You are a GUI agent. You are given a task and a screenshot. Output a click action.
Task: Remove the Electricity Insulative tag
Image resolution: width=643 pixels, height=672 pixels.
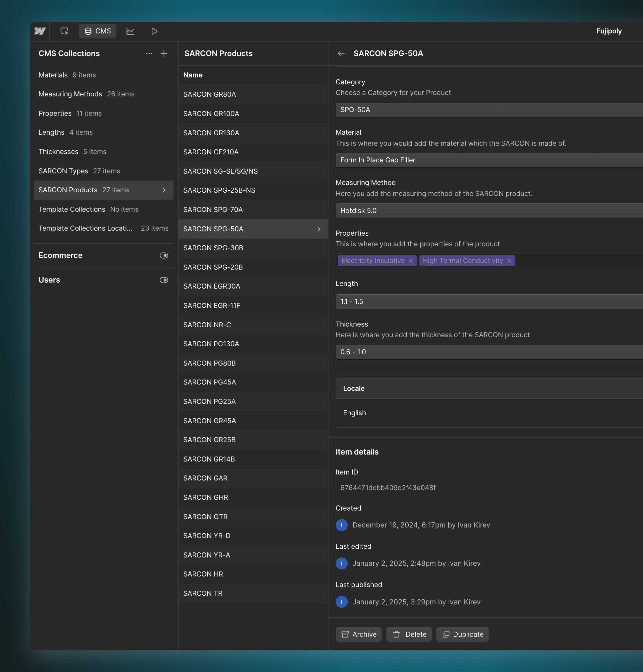(411, 260)
